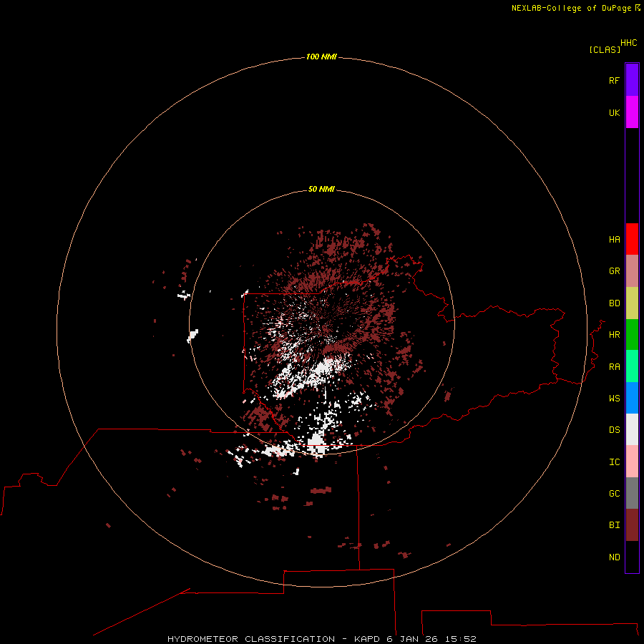Image resolution: width=644 pixels, height=644 pixels.
Task: Click the WS legend label
Action: (614, 398)
